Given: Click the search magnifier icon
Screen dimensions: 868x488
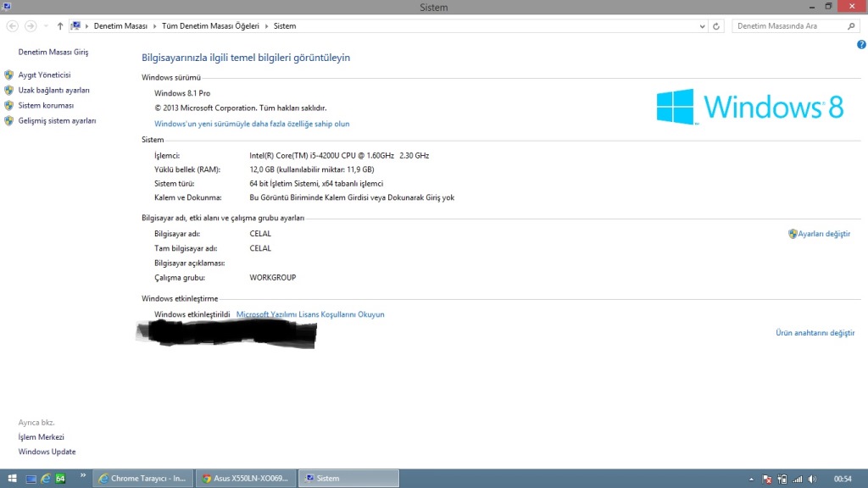Looking at the screenshot, I should coord(851,26).
